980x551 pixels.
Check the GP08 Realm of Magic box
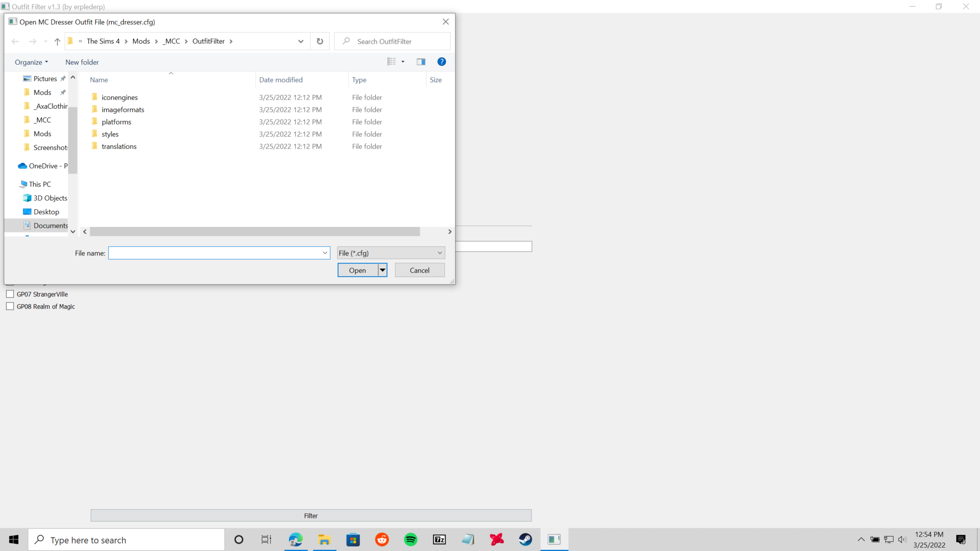tap(10, 306)
